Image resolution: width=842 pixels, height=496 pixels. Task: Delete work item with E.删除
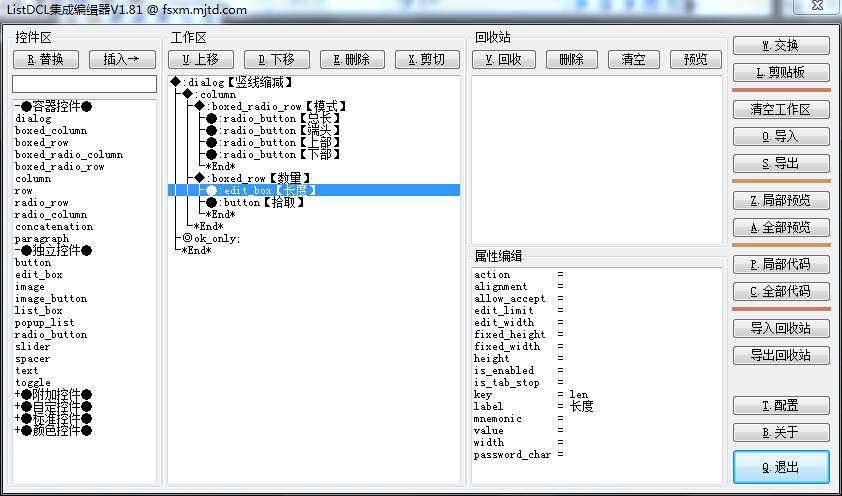352,59
